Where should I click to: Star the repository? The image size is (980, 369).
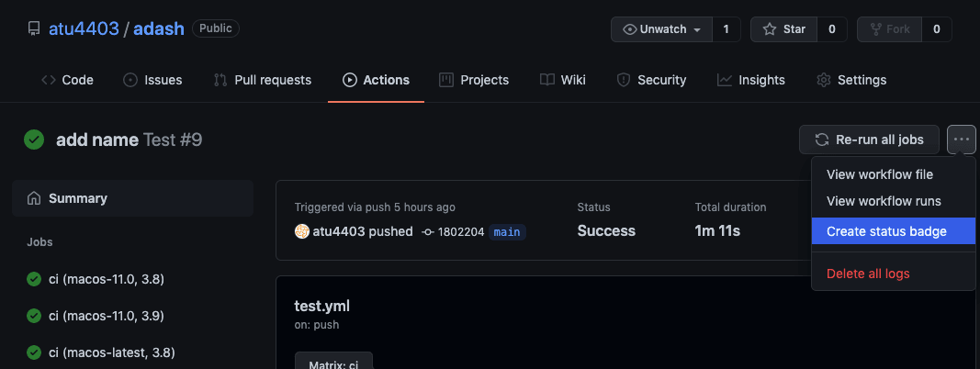784,29
